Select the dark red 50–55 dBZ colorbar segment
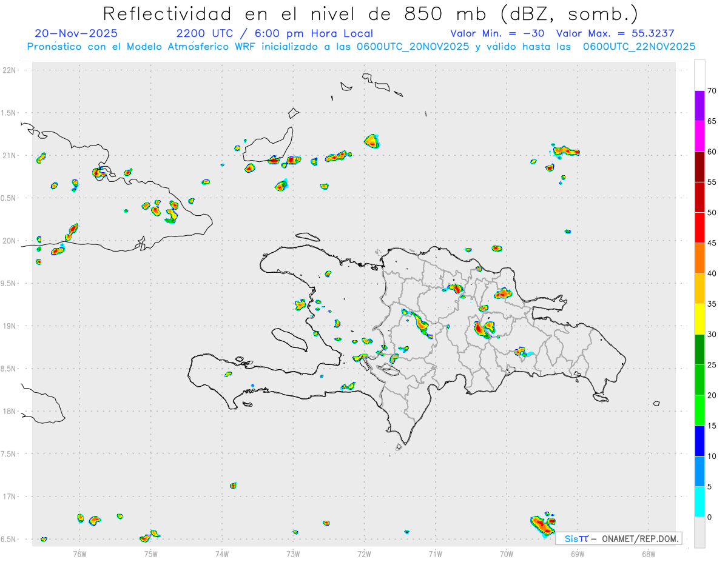 [699, 197]
